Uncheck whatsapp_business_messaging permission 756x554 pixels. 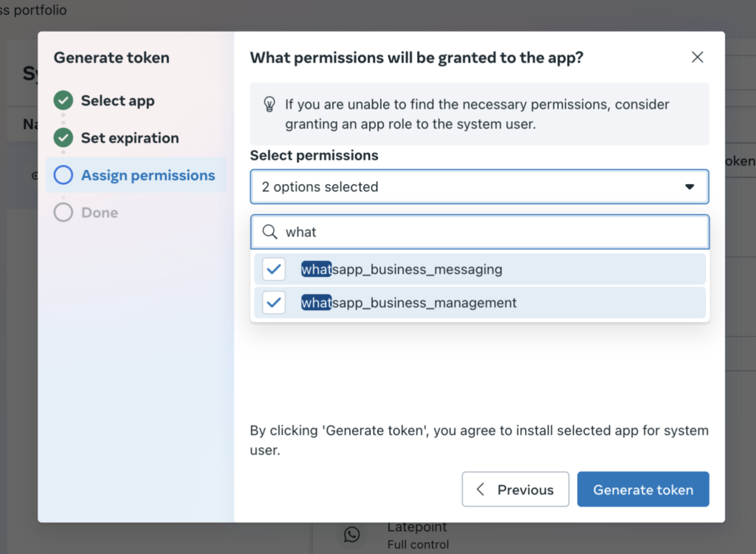[x=274, y=269]
